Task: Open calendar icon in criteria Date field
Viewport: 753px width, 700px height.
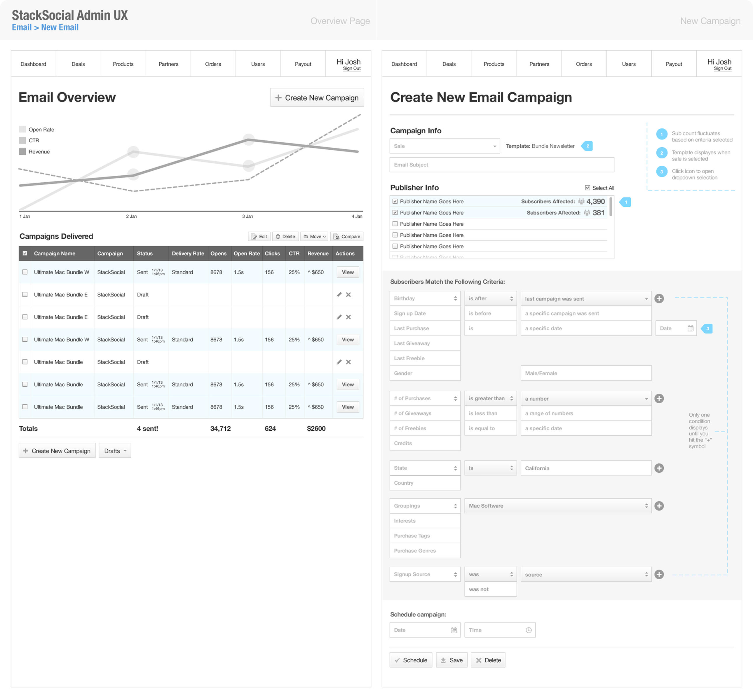Action: [691, 328]
